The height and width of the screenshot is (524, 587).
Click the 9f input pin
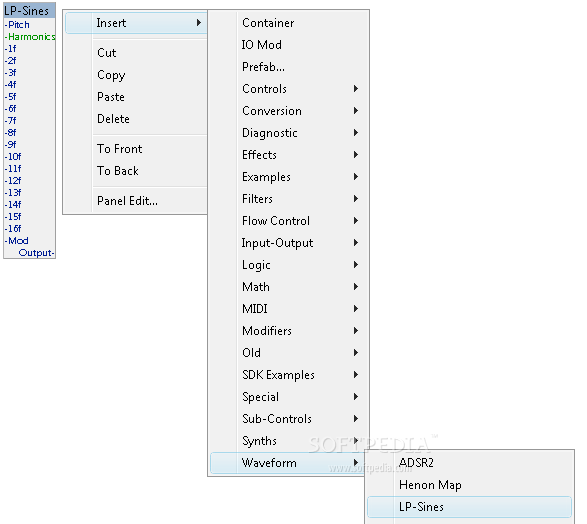pyautogui.click(x=10, y=144)
